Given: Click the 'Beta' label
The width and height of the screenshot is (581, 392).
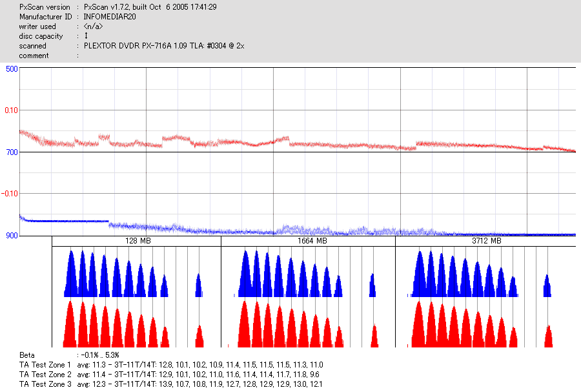Looking at the screenshot, I should [26, 355].
